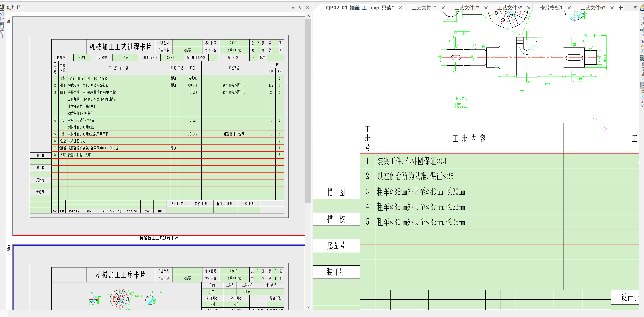Screen dimensions: 644x317
Task: Toggle the auto-hide pin of 幻灯片 panel
Action: tap(300, 8)
